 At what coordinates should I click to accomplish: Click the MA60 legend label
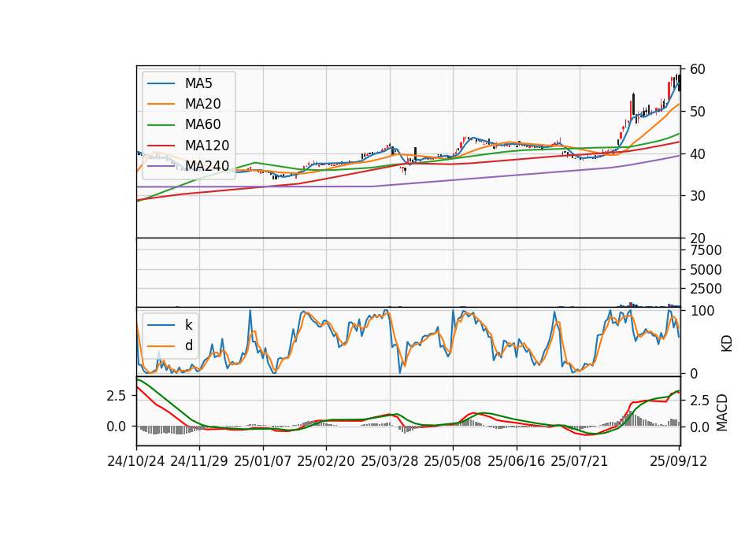click(x=202, y=124)
